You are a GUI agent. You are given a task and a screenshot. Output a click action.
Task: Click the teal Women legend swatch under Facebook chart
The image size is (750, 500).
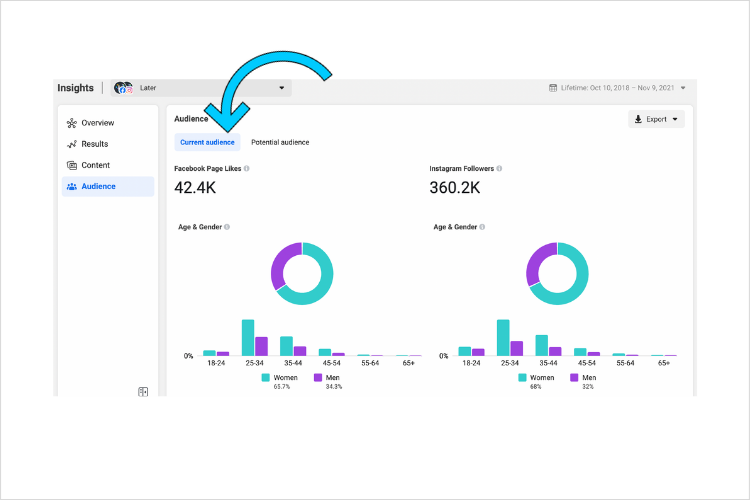point(265,378)
